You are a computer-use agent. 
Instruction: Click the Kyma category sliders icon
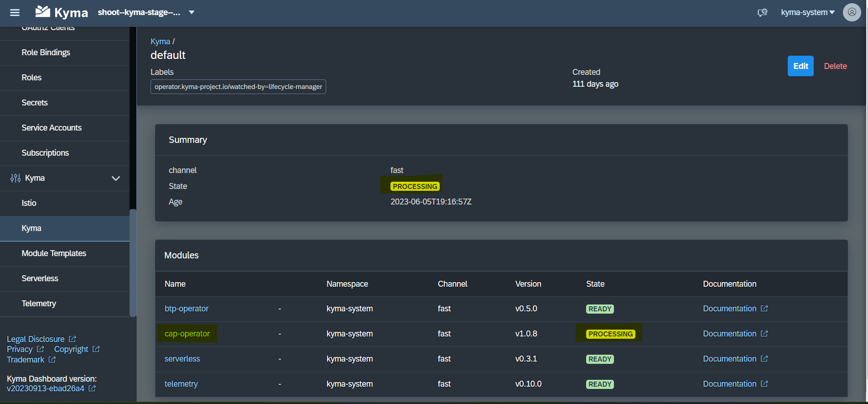point(16,178)
